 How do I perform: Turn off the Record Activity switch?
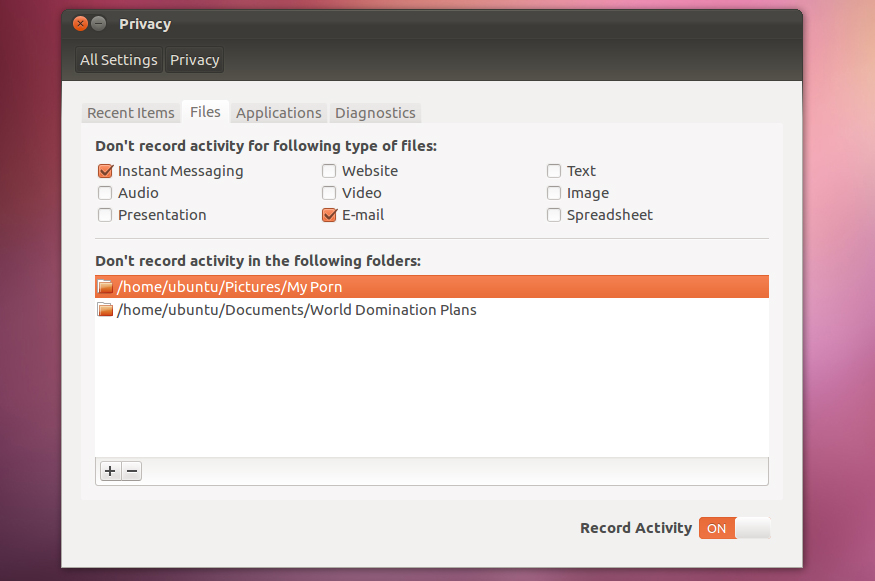[734, 528]
